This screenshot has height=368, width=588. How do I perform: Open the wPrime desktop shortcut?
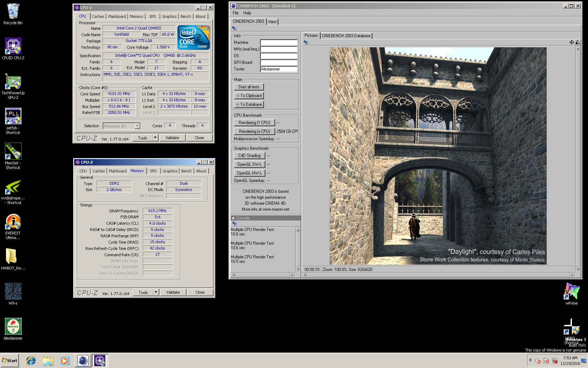[572, 294]
